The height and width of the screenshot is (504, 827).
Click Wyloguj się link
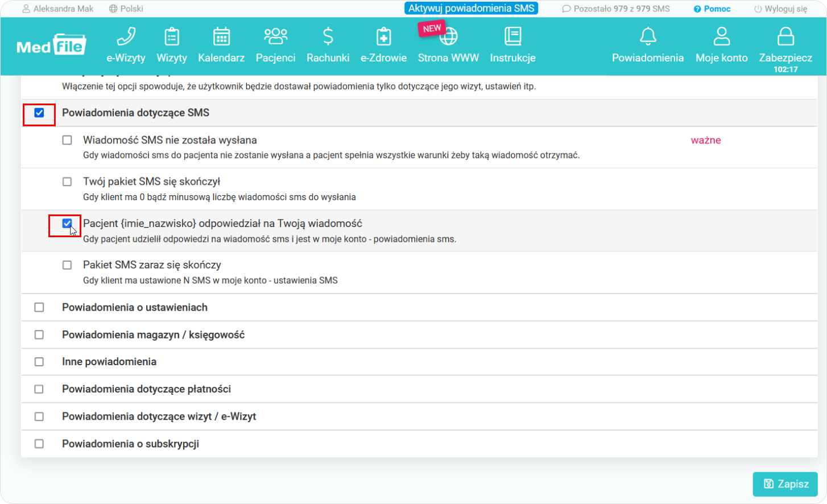click(786, 9)
